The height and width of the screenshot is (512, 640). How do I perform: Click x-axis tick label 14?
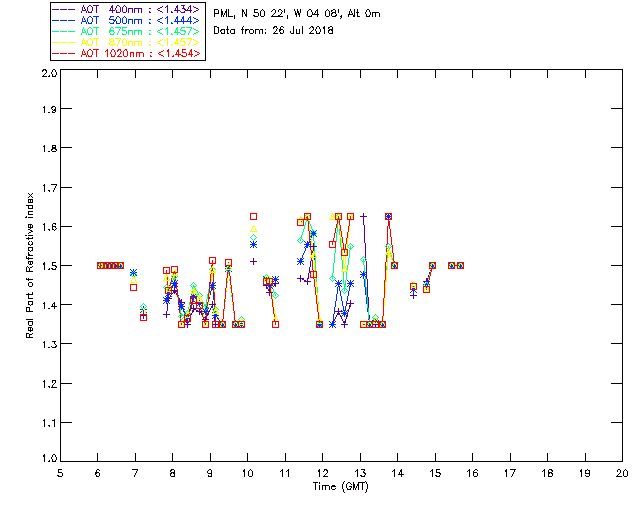point(398,473)
